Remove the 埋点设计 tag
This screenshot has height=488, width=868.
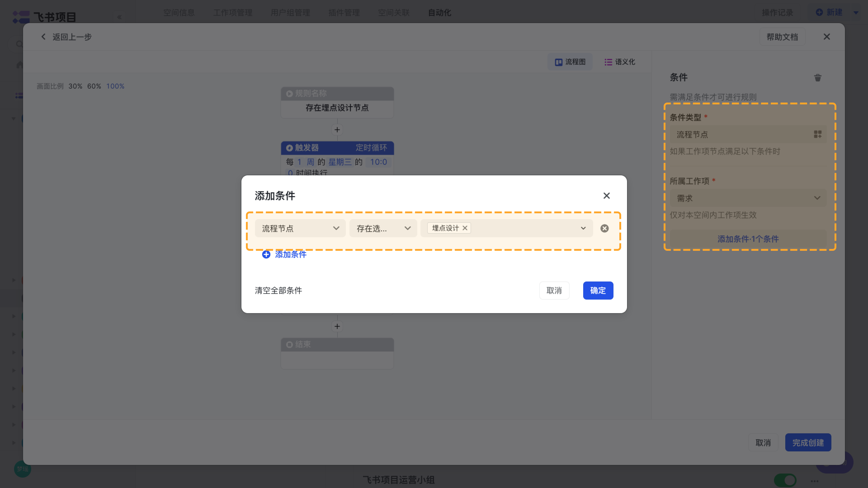pyautogui.click(x=465, y=228)
